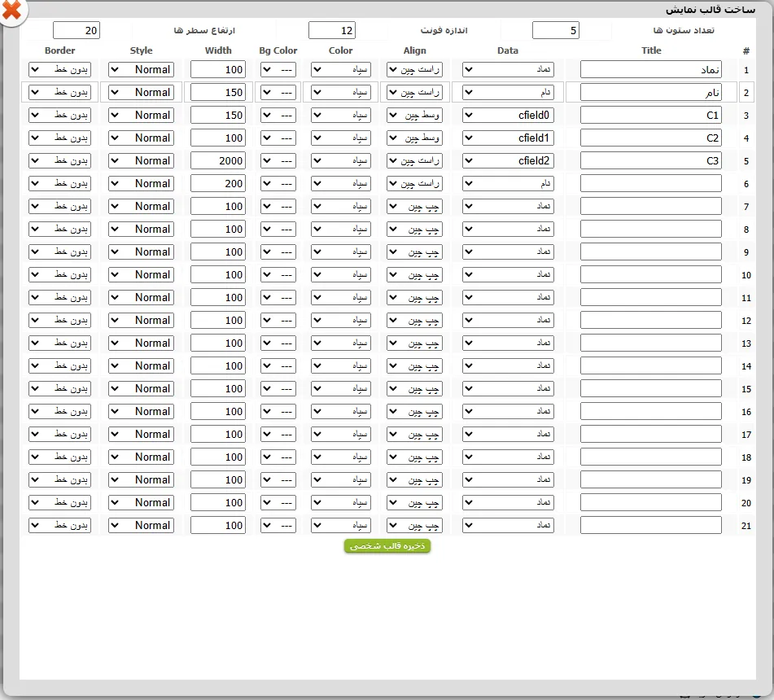Open the Data dropdown showing cfield2
774x700 pixels.
coord(508,160)
